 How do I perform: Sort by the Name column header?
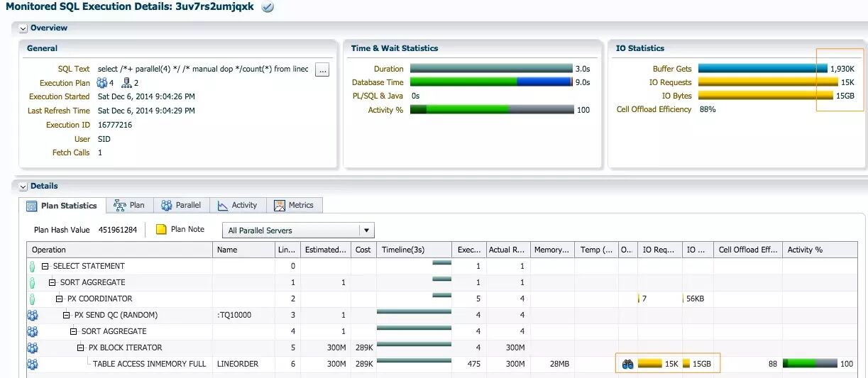[x=243, y=250]
